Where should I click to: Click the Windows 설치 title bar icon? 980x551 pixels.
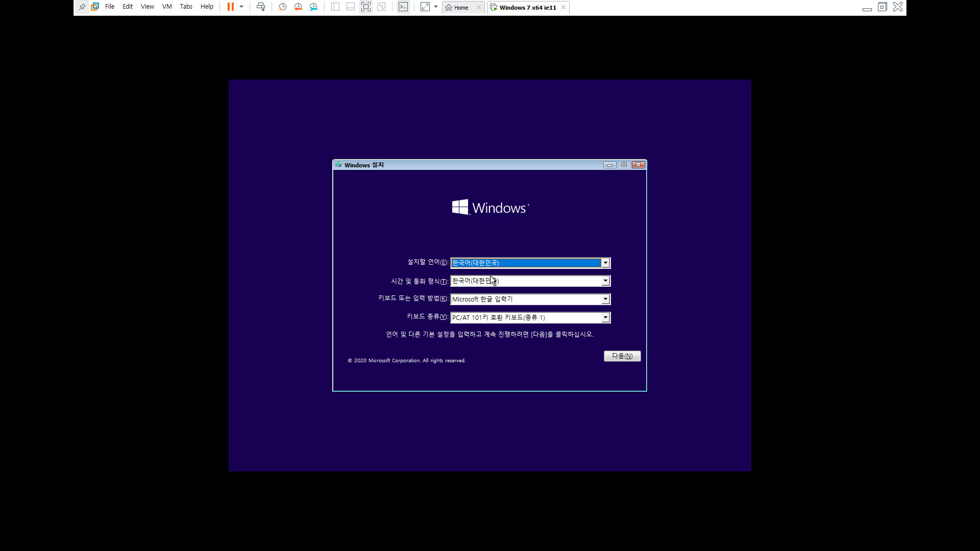pyautogui.click(x=338, y=165)
